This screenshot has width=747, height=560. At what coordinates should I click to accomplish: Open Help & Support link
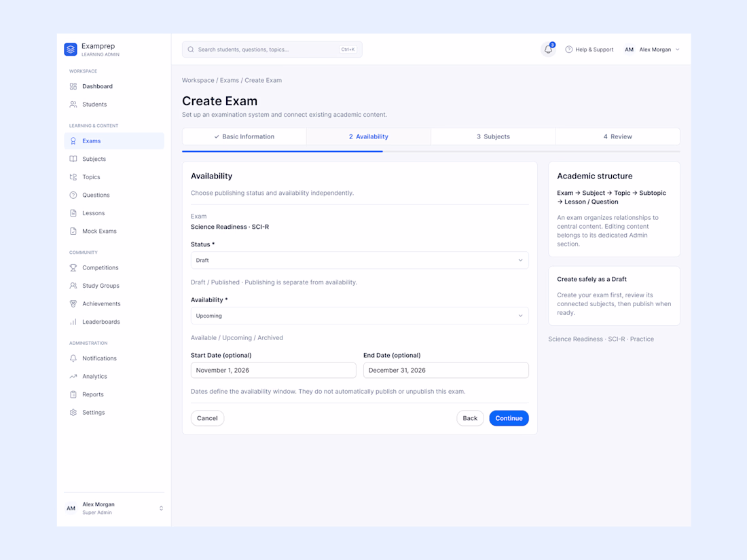point(589,50)
